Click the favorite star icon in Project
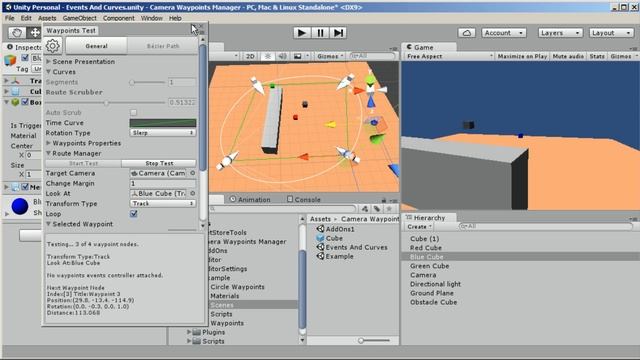Viewport: 640px width, 360px height. coord(389,209)
